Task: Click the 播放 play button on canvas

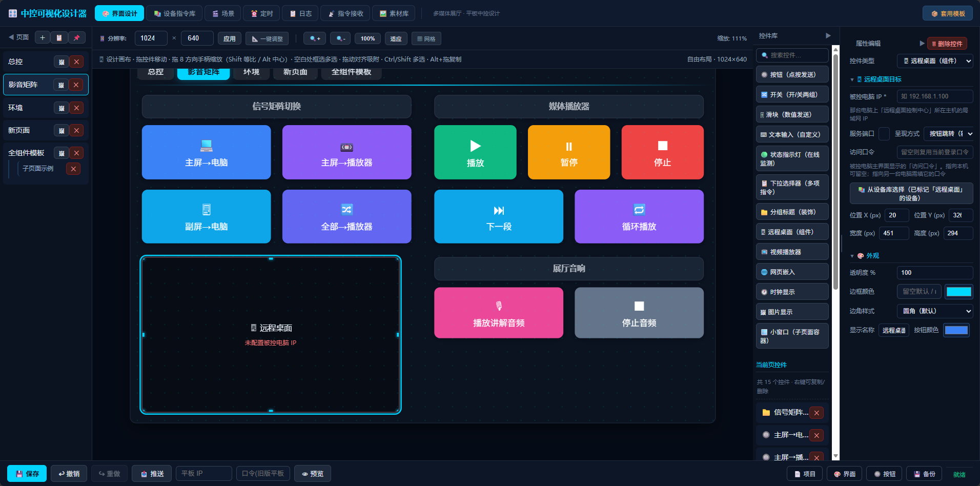Action: coord(475,152)
